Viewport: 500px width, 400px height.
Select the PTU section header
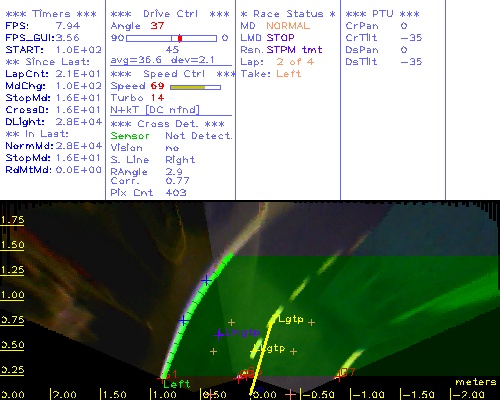pyautogui.click(x=383, y=14)
